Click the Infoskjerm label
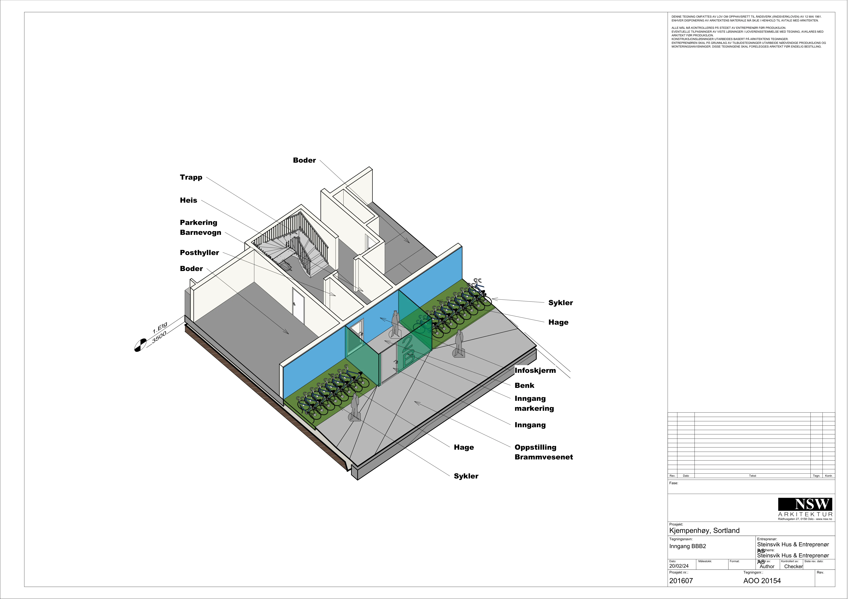Screen dimensions: 868x599 (535, 370)
